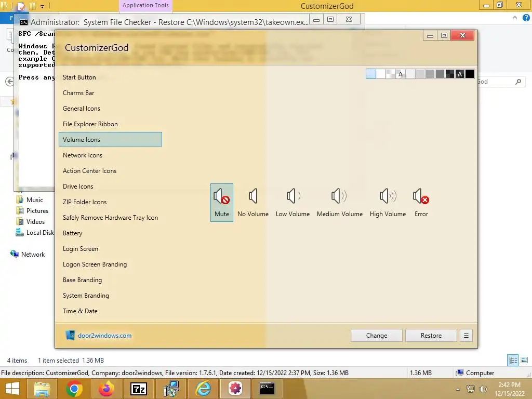Click the system tray network icon
The height and width of the screenshot is (399, 532).
point(471,389)
